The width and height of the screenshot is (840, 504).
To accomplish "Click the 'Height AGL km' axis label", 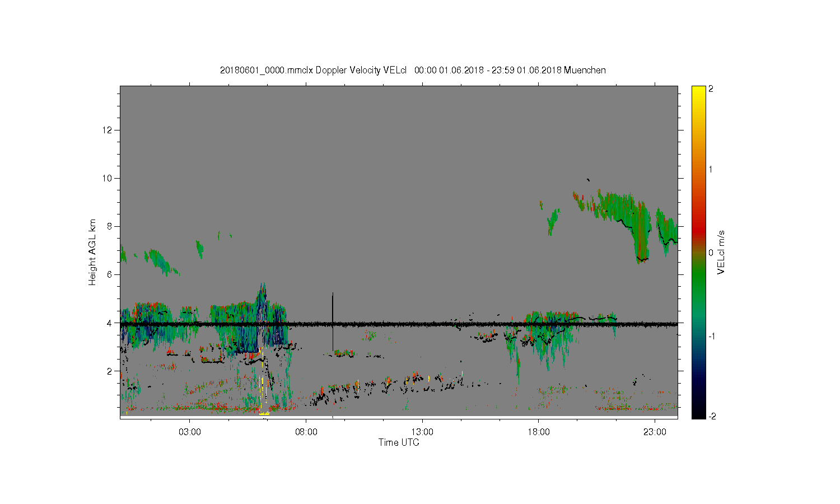I will click(92, 252).
